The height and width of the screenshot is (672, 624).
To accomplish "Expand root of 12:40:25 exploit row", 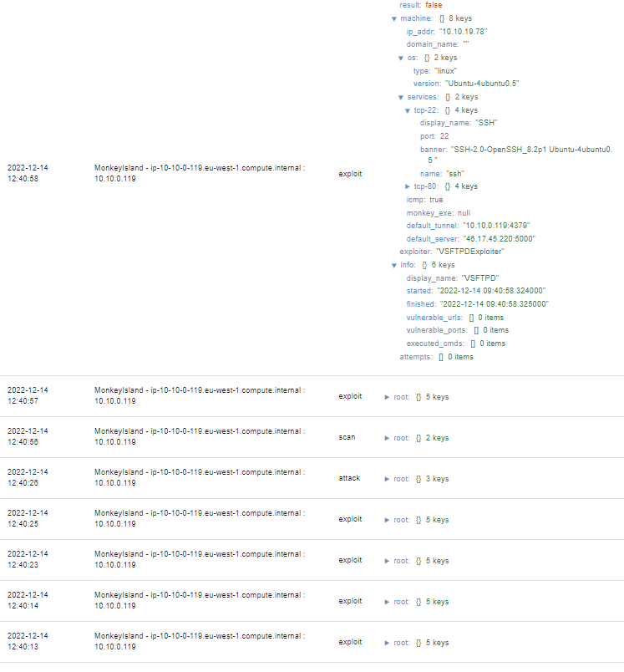I will click(387, 520).
